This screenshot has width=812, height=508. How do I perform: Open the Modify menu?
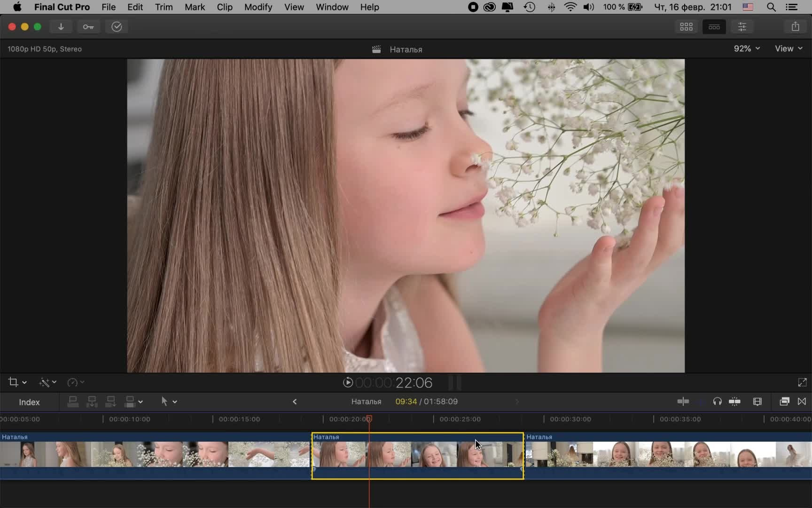(258, 7)
